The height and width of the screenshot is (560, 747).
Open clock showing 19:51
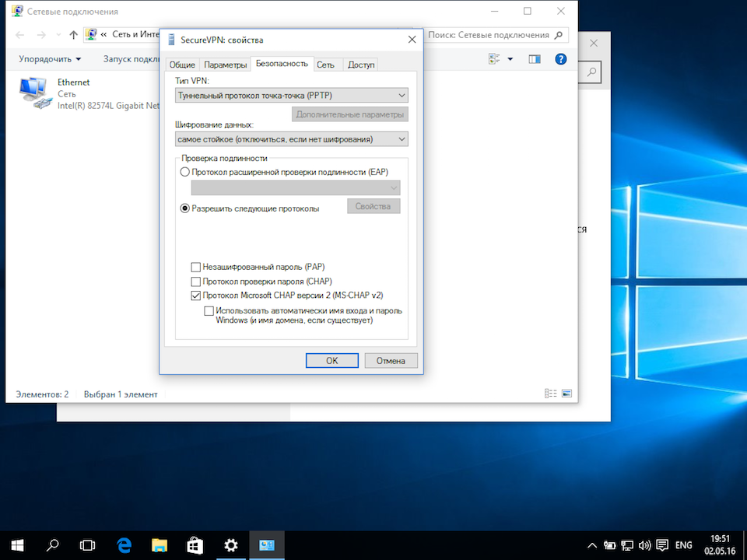pos(720,545)
